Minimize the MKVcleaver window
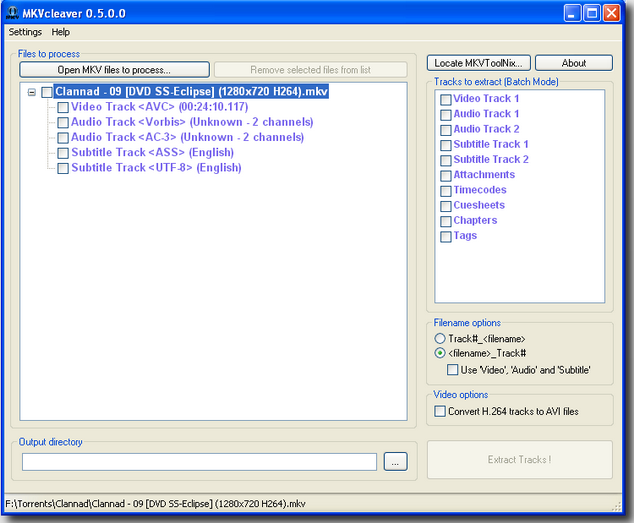Image resolution: width=634 pixels, height=523 pixels. click(572, 13)
